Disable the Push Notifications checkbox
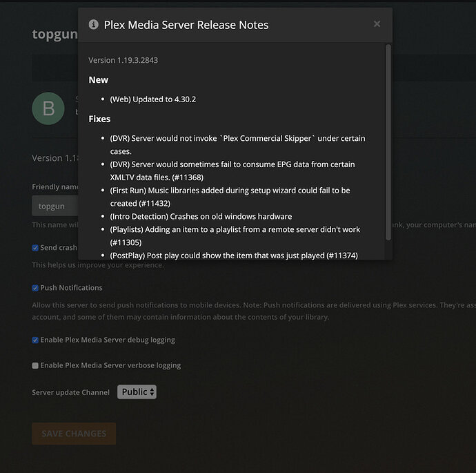The width and height of the screenshot is (476, 473). [35, 288]
